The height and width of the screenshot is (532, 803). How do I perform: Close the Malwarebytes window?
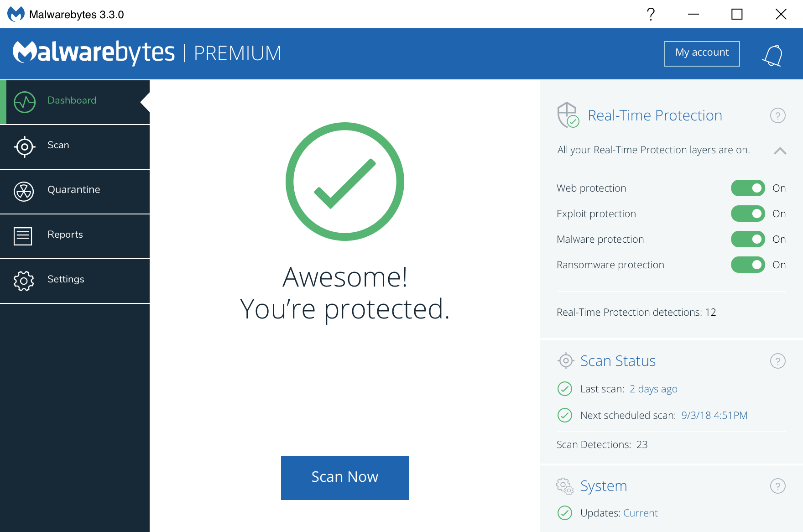coord(781,14)
